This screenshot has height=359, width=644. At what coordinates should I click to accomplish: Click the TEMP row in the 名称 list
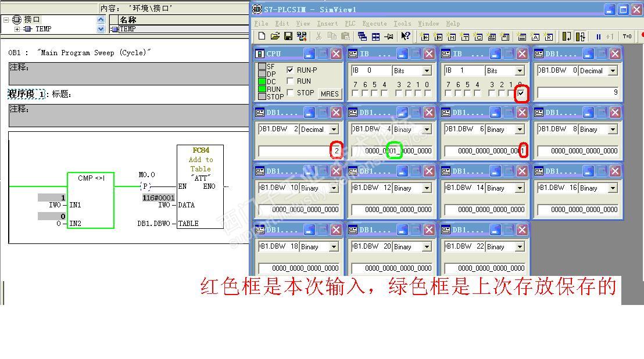click(184, 29)
